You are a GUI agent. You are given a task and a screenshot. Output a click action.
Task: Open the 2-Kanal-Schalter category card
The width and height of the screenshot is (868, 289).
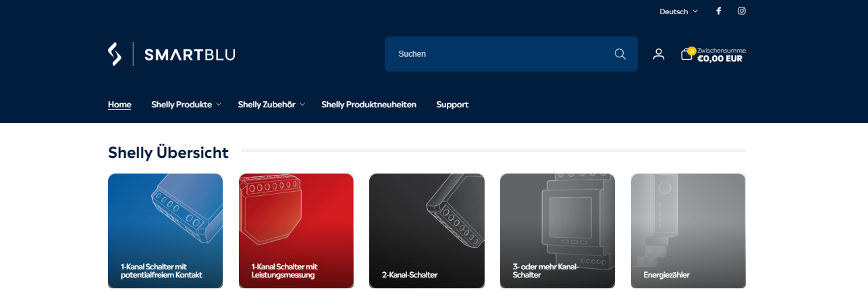[x=427, y=232]
